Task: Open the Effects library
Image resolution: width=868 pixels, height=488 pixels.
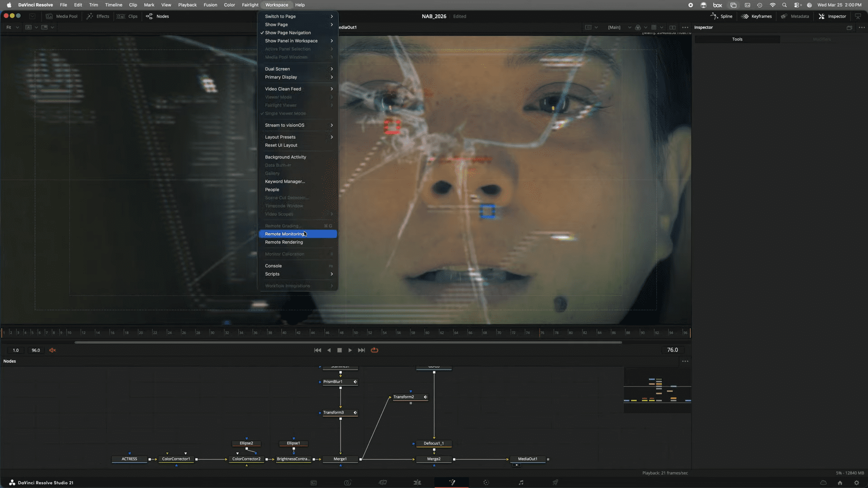Action: tap(98, 16)
